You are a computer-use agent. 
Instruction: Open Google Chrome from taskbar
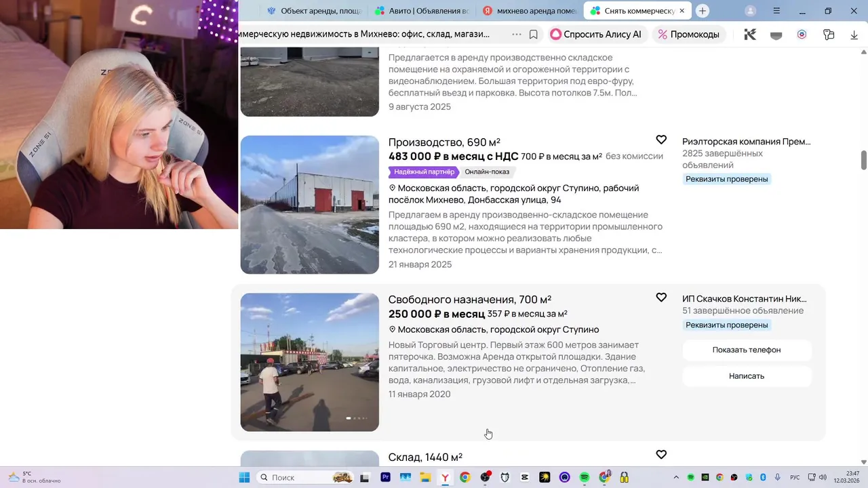[x=465, y=477]
